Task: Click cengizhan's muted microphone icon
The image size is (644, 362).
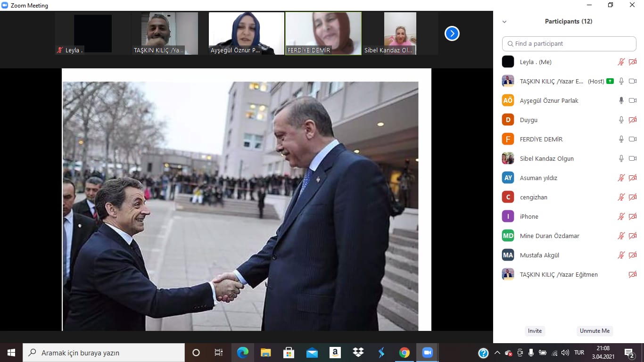Action: click(621, 197)
